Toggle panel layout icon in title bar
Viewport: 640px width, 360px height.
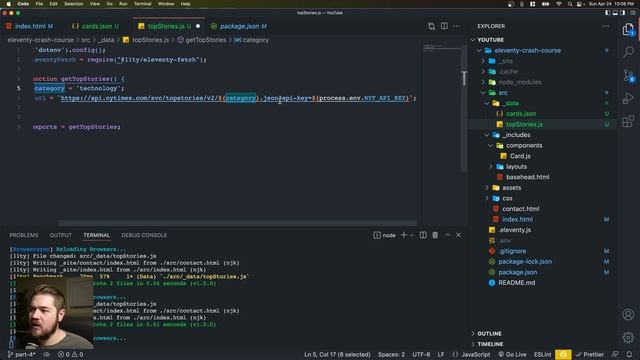click(x=615, y=13)
